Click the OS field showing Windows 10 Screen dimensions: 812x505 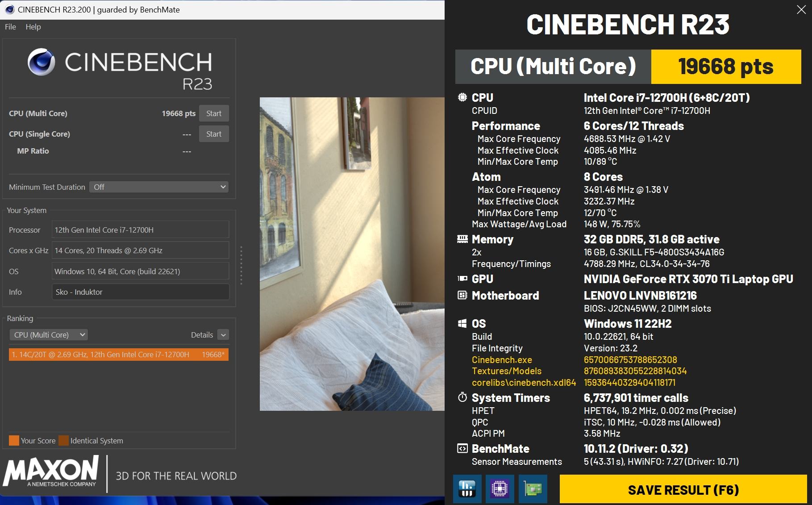tap(140, 271)
